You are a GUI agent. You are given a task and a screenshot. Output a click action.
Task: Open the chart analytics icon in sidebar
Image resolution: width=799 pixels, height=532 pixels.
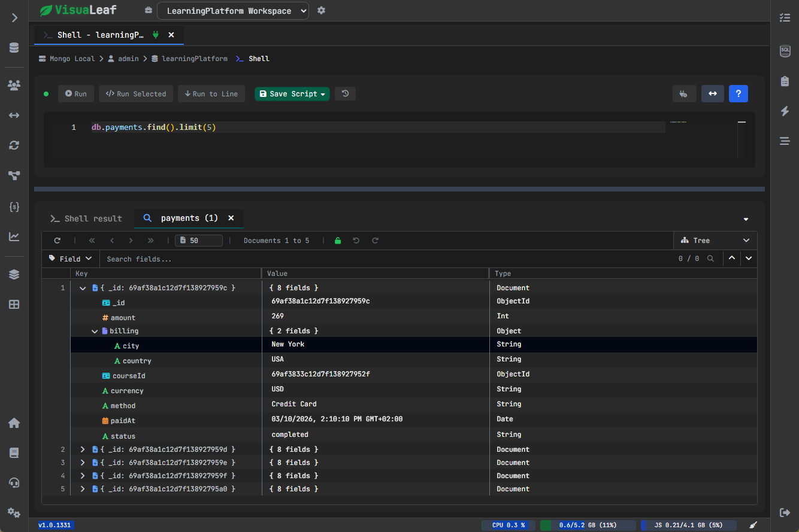14,236
